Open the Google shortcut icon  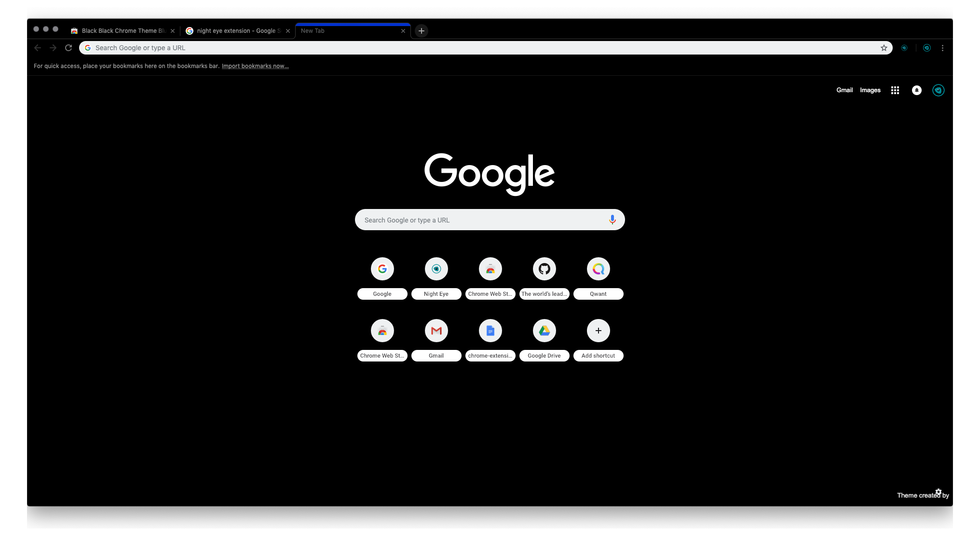click(382, 268)
